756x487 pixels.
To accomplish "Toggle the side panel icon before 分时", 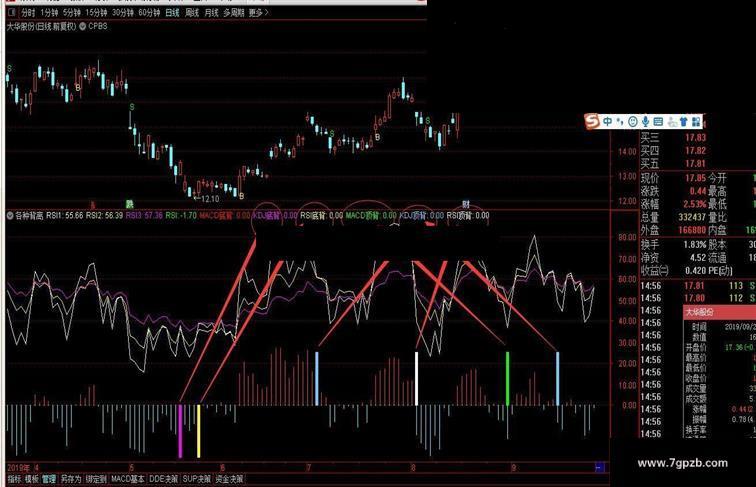I will coord(12,12).
